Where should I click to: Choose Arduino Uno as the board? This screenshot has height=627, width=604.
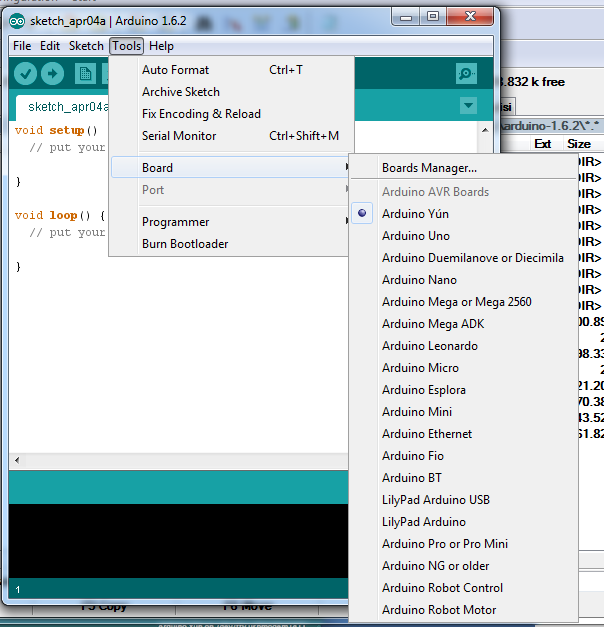pos(415,236)
